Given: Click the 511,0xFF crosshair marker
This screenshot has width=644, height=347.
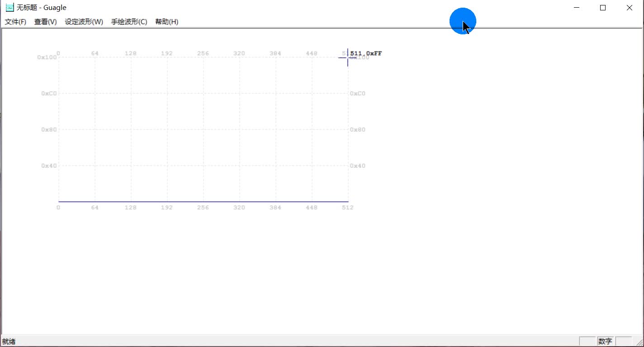Looking at the screenshot, I should click(x=348, y=57).
